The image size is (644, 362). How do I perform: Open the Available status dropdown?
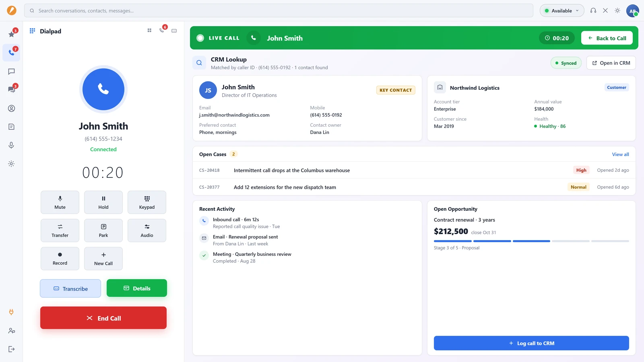click(x=562, y=10)
